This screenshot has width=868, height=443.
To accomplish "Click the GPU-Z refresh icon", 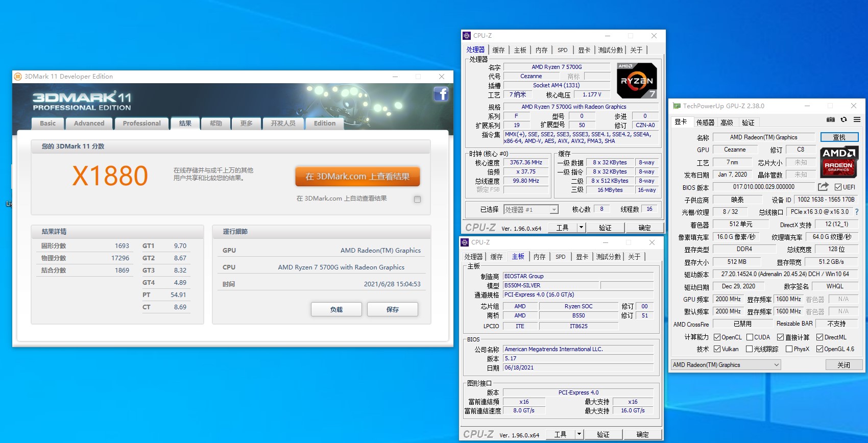I will (844, 119).
